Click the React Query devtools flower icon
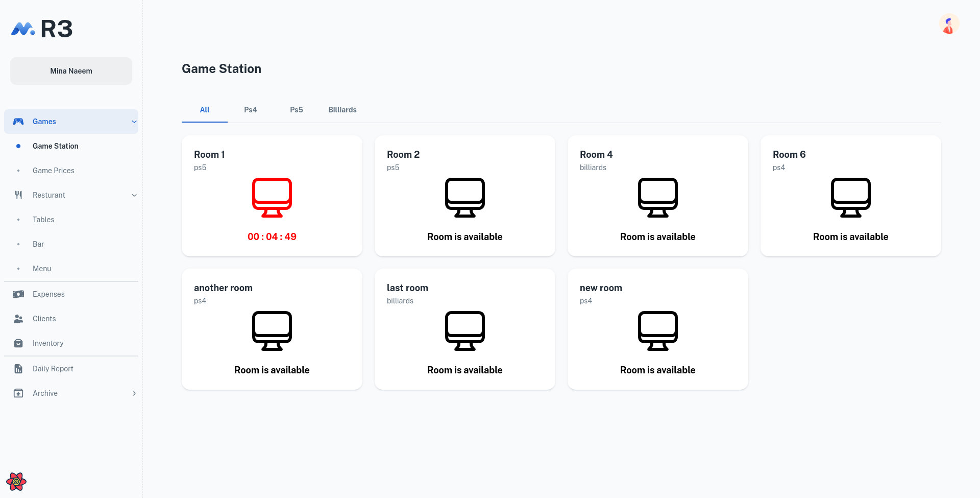This screenshot has height=498, width=980. tap(16, 481)
